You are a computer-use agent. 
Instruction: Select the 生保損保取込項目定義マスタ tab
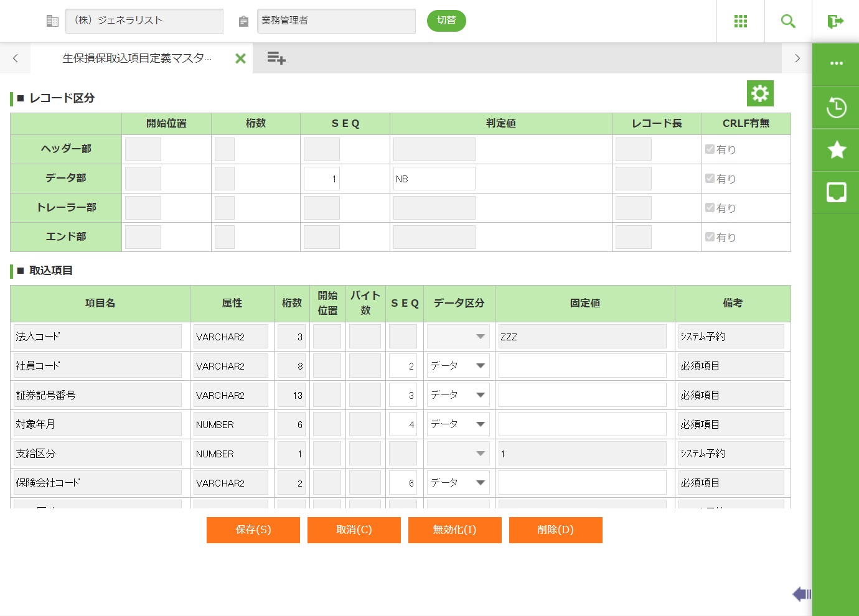coord(136,58)
